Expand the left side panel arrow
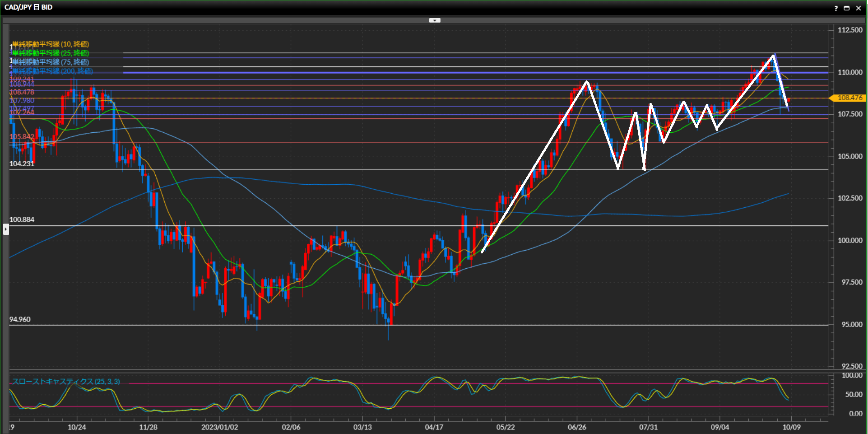The image size is (868, 434). tap(5, 229)
